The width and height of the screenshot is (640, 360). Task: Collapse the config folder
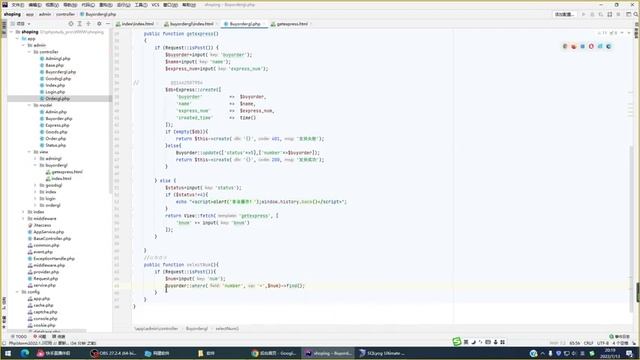click(x=17, y=292)
